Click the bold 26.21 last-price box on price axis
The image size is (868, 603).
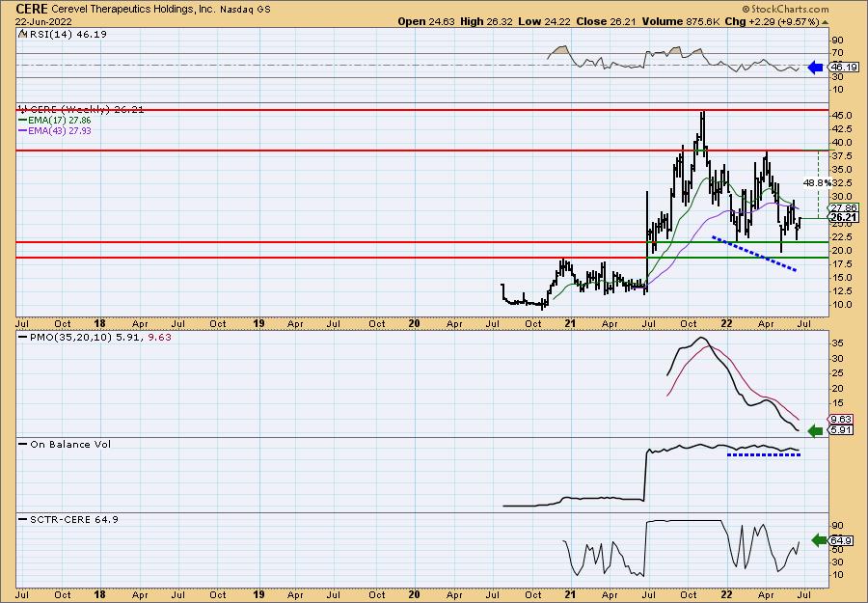(844, 218)
